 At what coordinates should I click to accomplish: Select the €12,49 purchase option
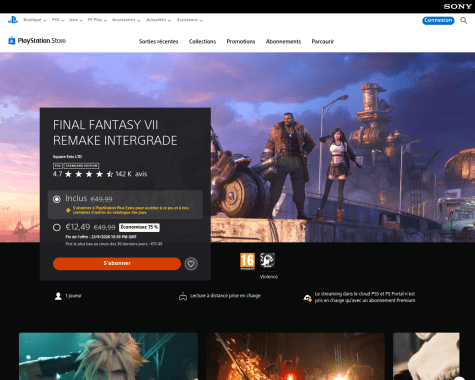coord(57,227)
